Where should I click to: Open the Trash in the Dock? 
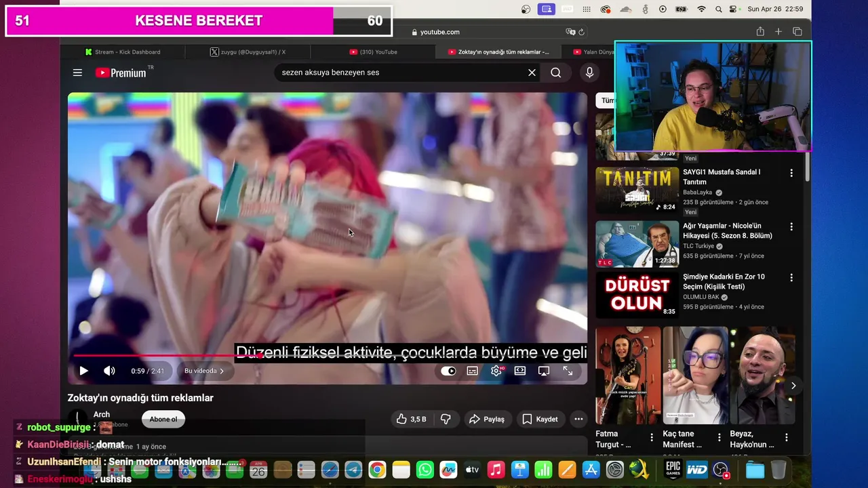click(x=778, y=470)
